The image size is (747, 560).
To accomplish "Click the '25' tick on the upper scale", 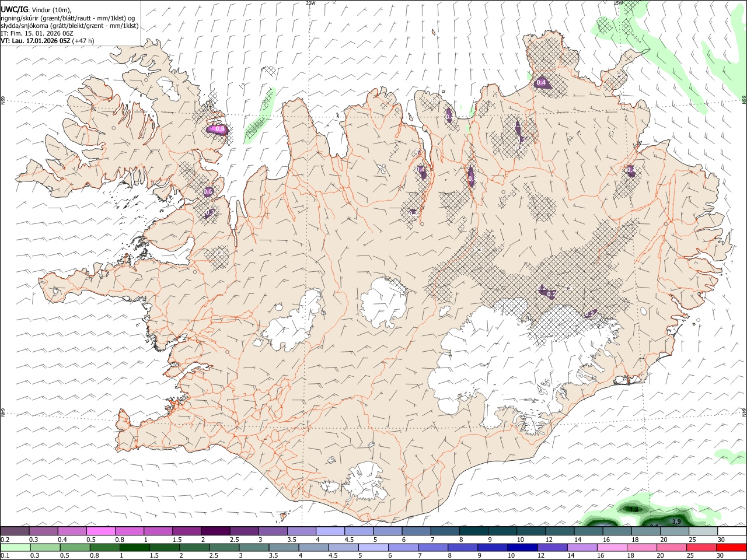I will tap(692, 539).
